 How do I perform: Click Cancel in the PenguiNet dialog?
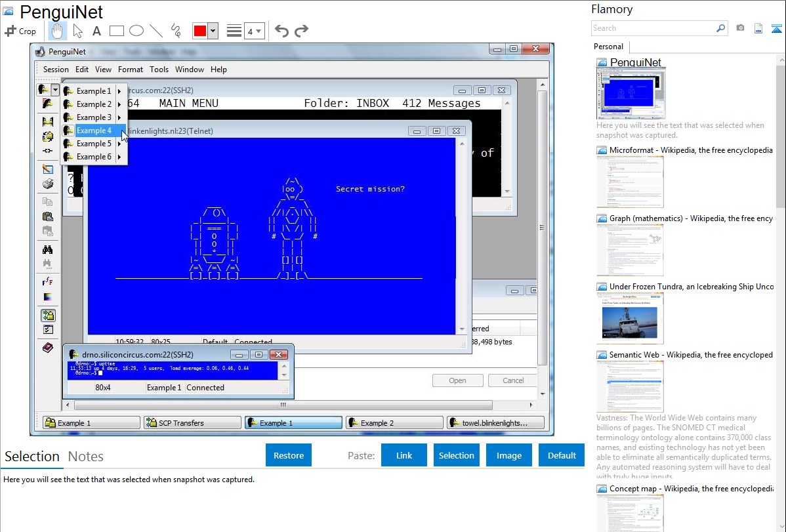(513, 380)
